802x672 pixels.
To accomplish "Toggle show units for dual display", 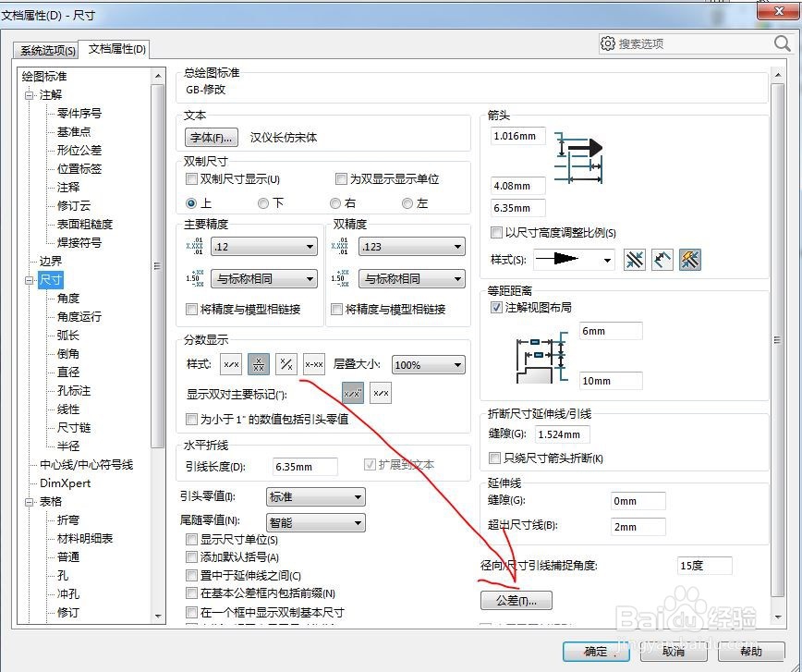I will [x=341, y=178].
